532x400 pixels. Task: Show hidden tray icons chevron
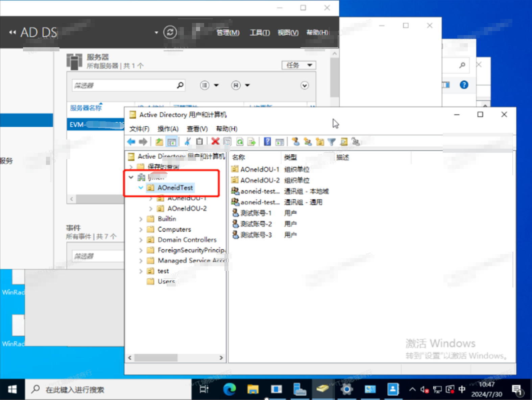[412, 390]
